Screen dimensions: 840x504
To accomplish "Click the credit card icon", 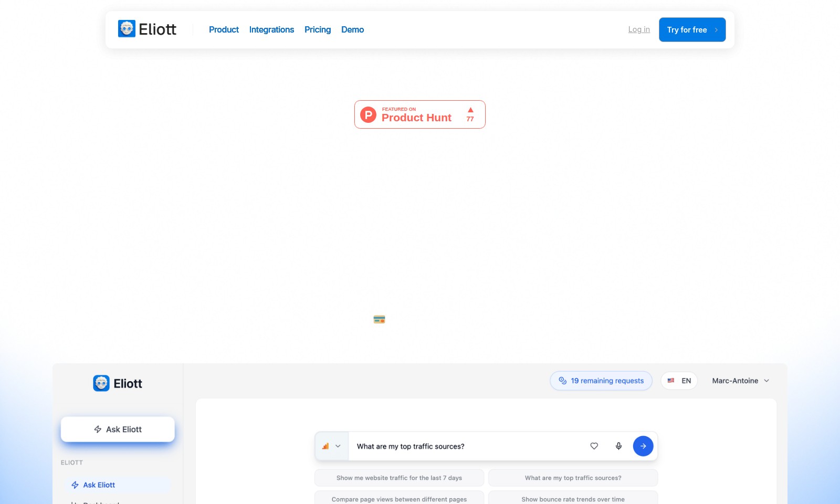I will click(x=379, y=319).
